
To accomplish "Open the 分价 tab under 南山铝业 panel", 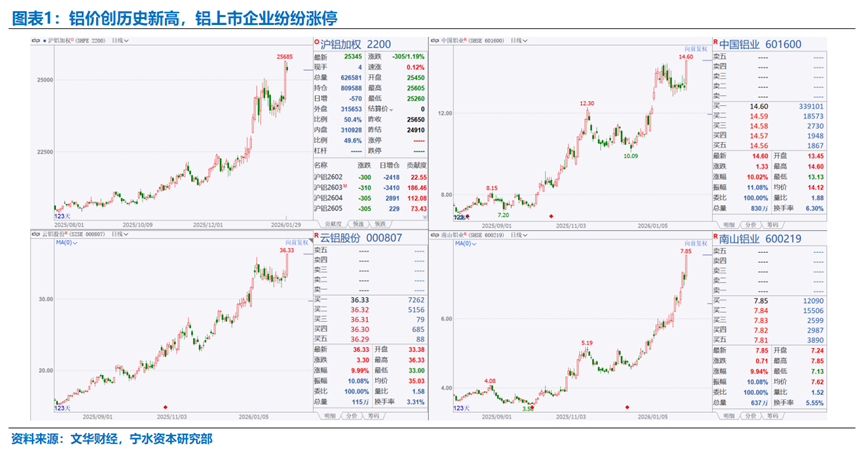I will click(x=750, y=416).
